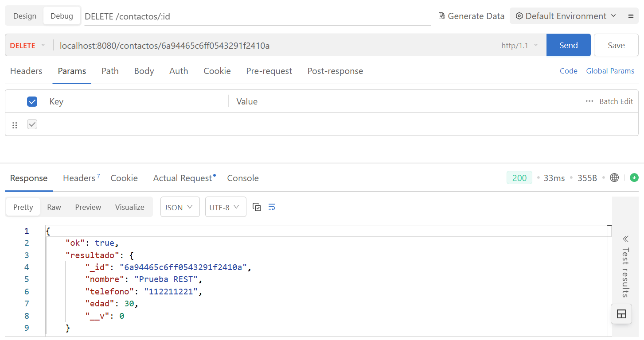This screenshot has width=644, height=340.
Task: Open the DELETE method dropdown
Action: (x=27, y=45)
